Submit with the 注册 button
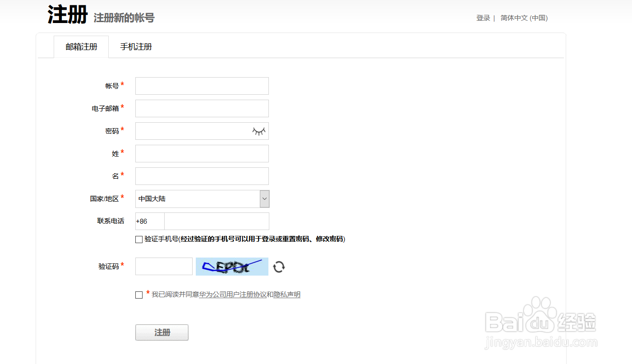This screenshot has height=364, width=632. point(162,332)
